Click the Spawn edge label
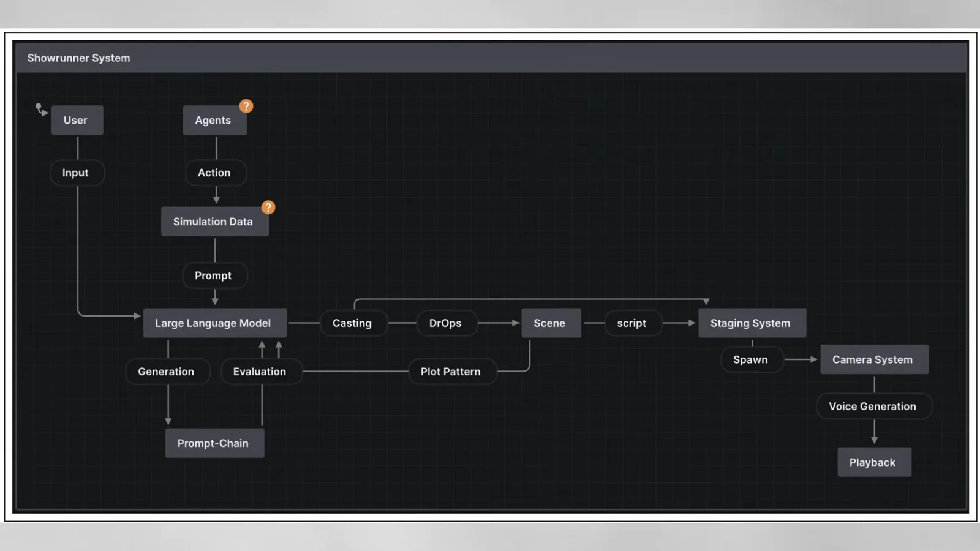This screenshot has width=980, height=551. point(752,359)
